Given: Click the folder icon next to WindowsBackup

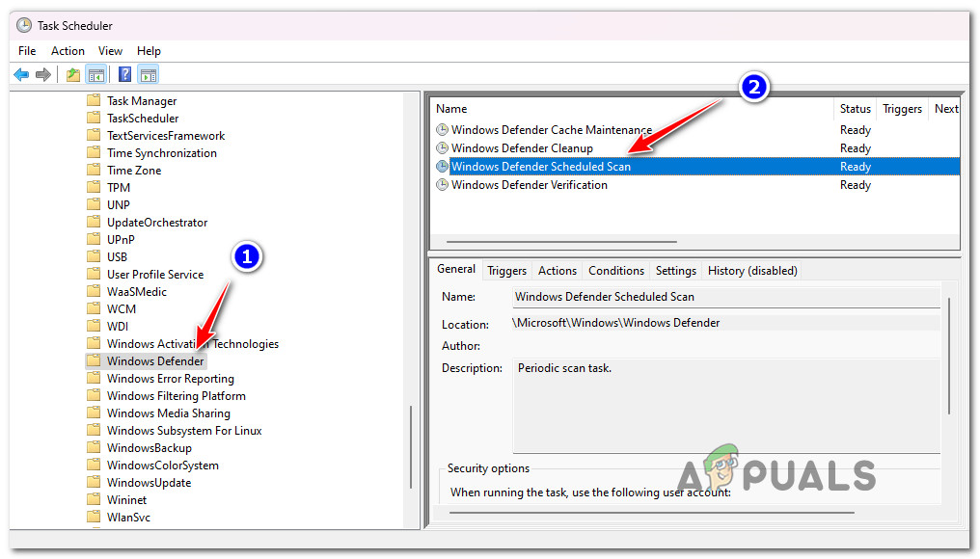Looking at the screenshot, I should click(x=94, y=447).
